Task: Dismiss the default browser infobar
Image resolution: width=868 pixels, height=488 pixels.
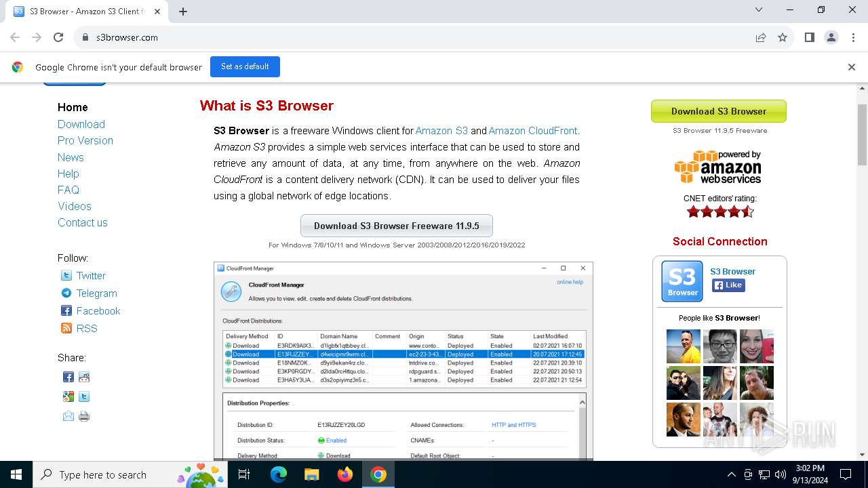Action: pos(852,67)
